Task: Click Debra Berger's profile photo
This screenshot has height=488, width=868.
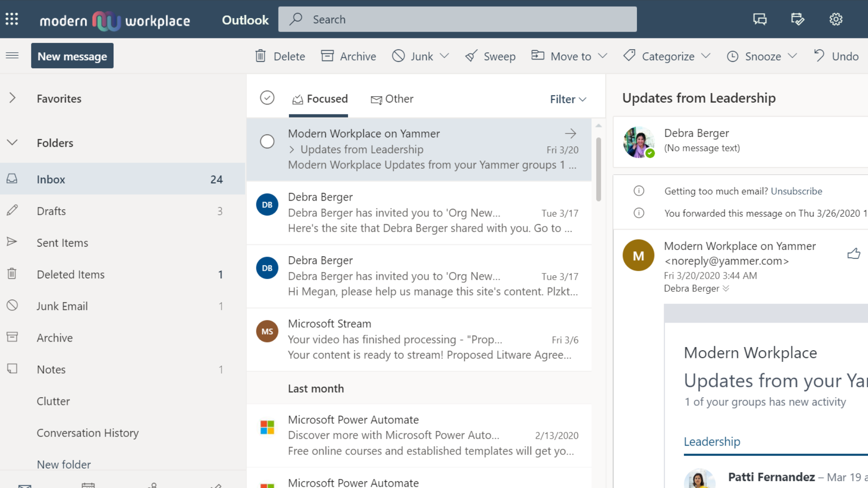Action: point(638,142)
